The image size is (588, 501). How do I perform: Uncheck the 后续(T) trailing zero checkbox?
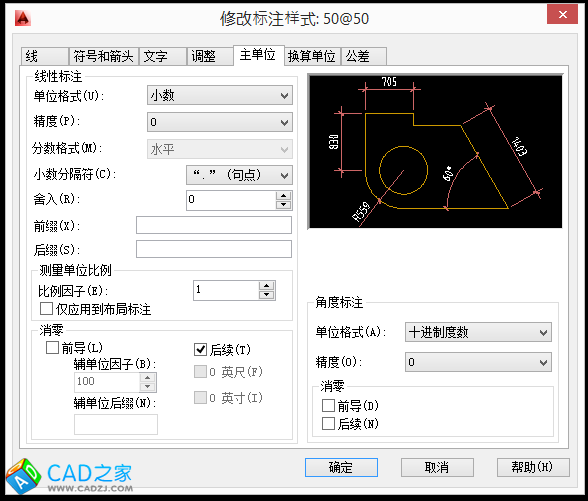click(201, 350)
